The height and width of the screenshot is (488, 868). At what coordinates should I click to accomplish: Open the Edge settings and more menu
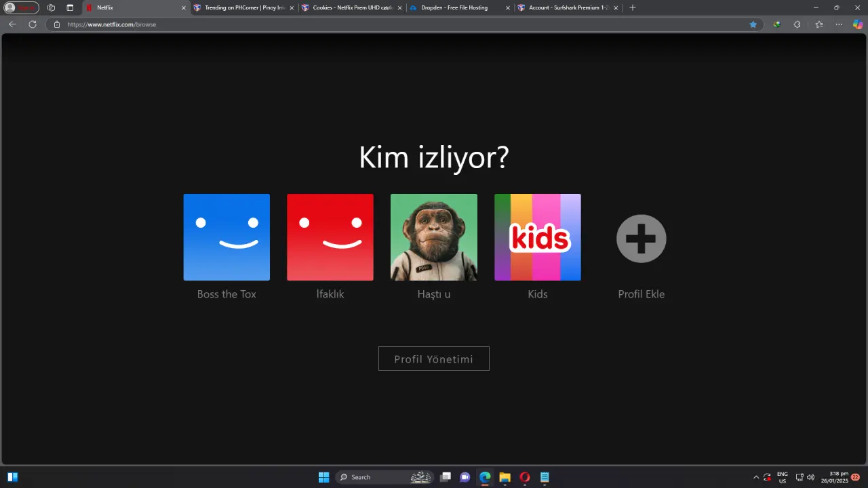(x=839, y=24)
